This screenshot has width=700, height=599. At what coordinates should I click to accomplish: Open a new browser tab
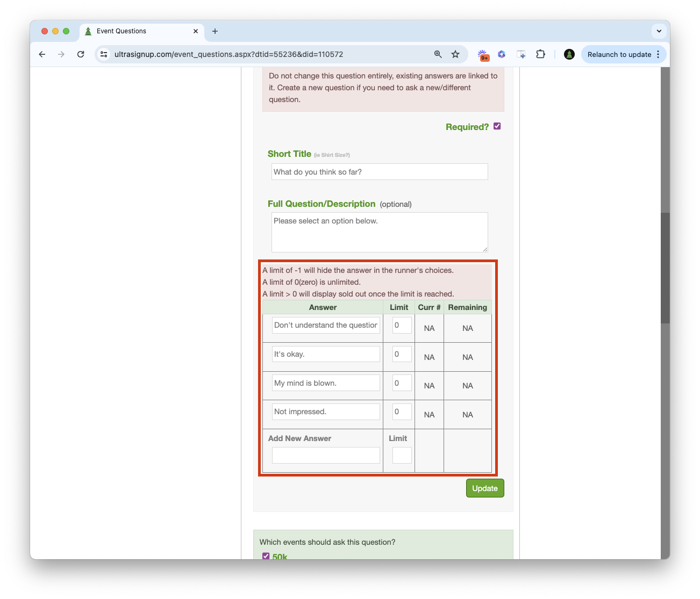(x=215, y=31)
